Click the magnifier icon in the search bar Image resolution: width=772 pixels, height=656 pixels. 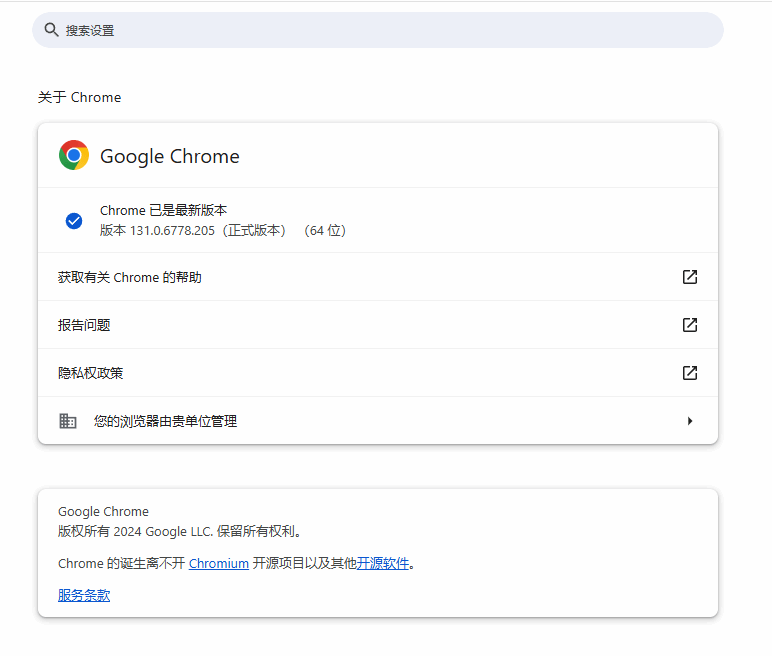(52, 30)
